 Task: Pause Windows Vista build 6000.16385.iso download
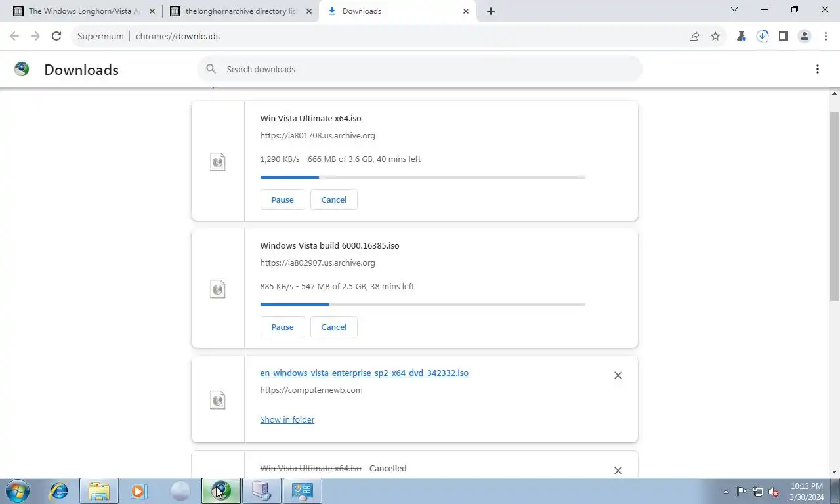[x=282, y=327]
